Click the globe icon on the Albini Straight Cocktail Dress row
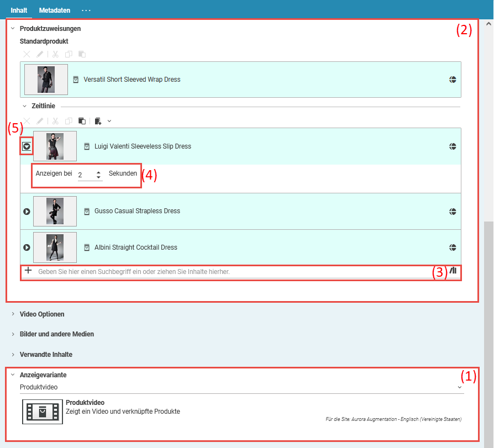Viewport: 494px width, 448px height. (453, 247)
